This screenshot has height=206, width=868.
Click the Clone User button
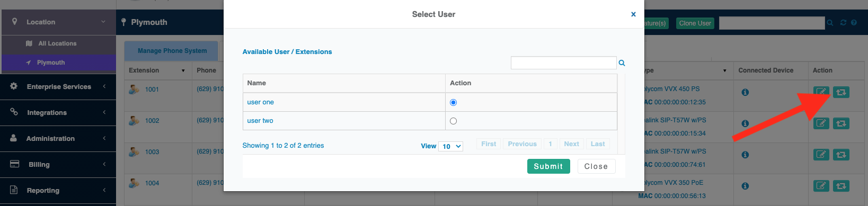click(695, 23)
